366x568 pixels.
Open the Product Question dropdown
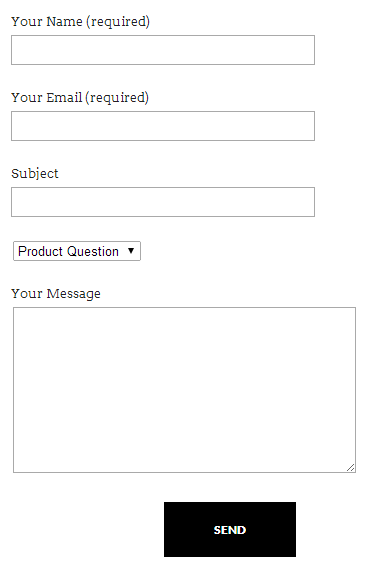[x=77, y=251]
